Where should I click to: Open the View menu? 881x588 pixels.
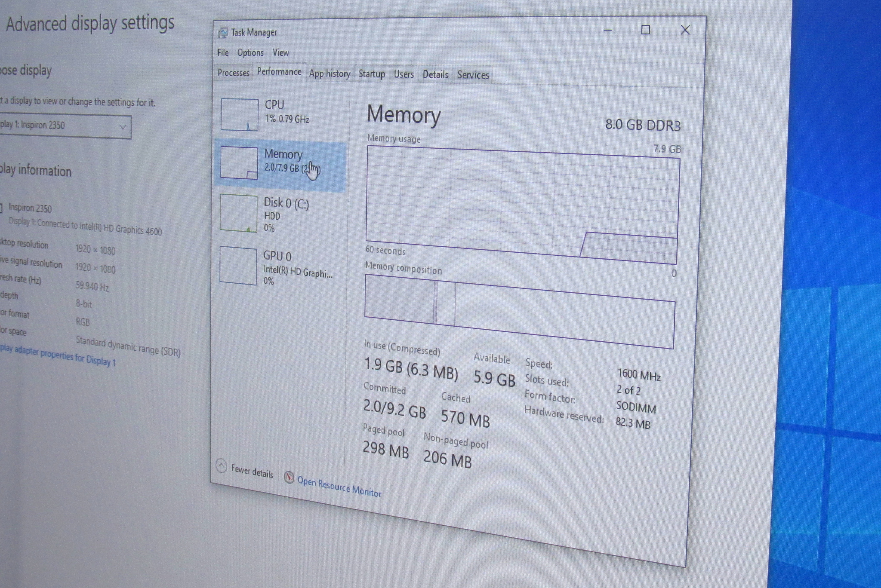click(280, 53)
